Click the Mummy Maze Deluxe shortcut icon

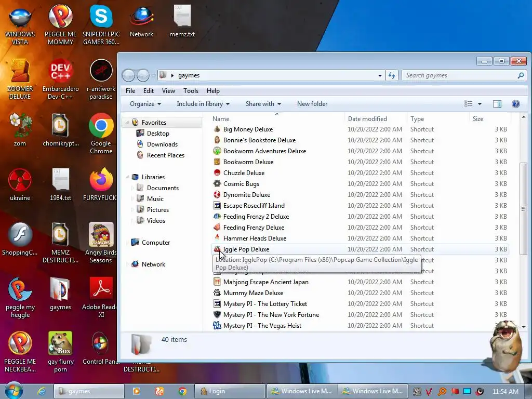coord(217,293)
